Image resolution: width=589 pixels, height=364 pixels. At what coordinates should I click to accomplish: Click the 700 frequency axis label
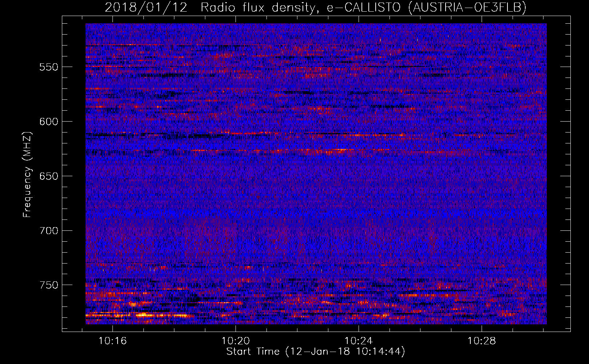pyautogui.click(x=49, y=231)
